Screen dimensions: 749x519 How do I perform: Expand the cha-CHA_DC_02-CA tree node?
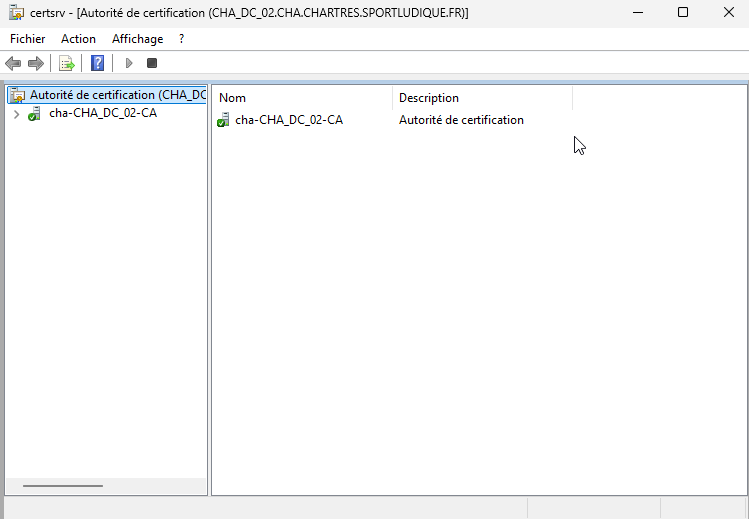point(16,114)
